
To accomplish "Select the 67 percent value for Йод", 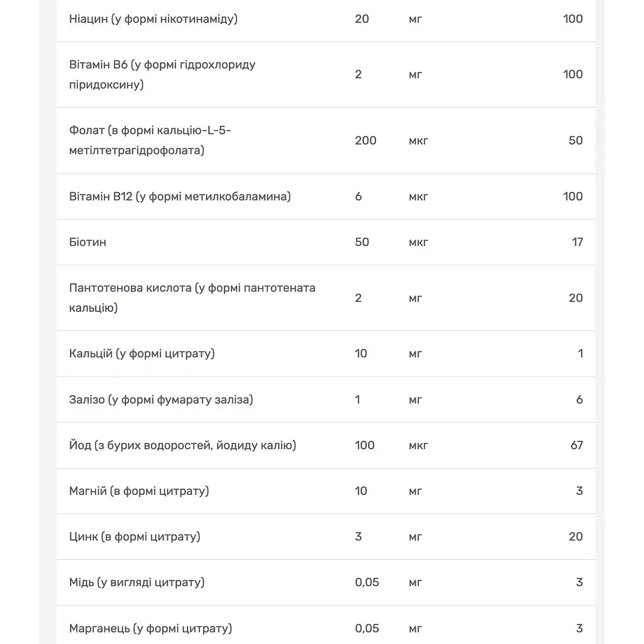I will click(x=577, y=445).
